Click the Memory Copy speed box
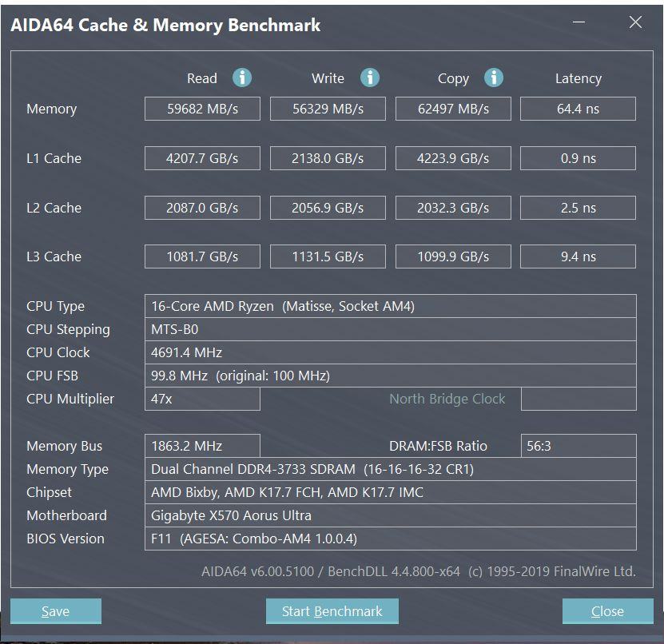This screenshot has width=664, height=644. coord(453,109)
